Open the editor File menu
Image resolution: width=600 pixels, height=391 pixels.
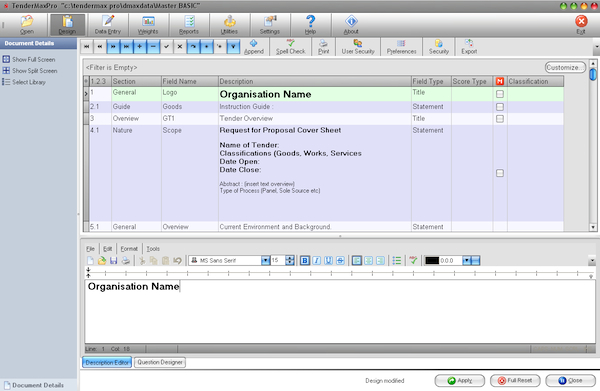point(90,249)
